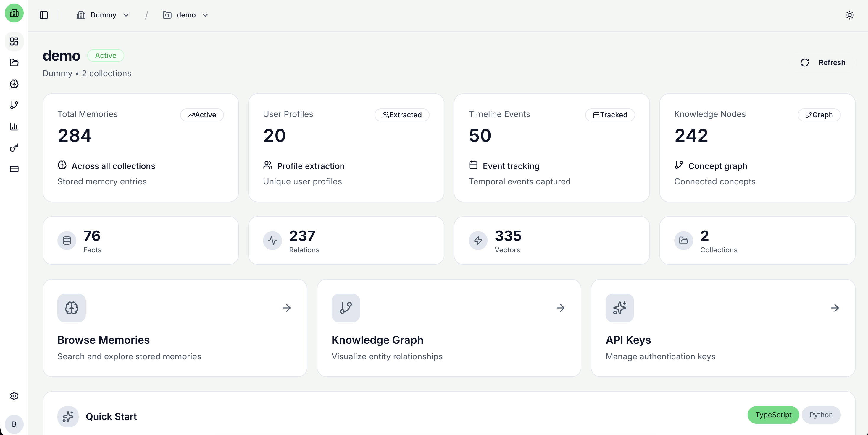Open the Billing card icon in sidebar
This screenshot has width=868, height=435.
pyautogui.click(x=14, y=169)
